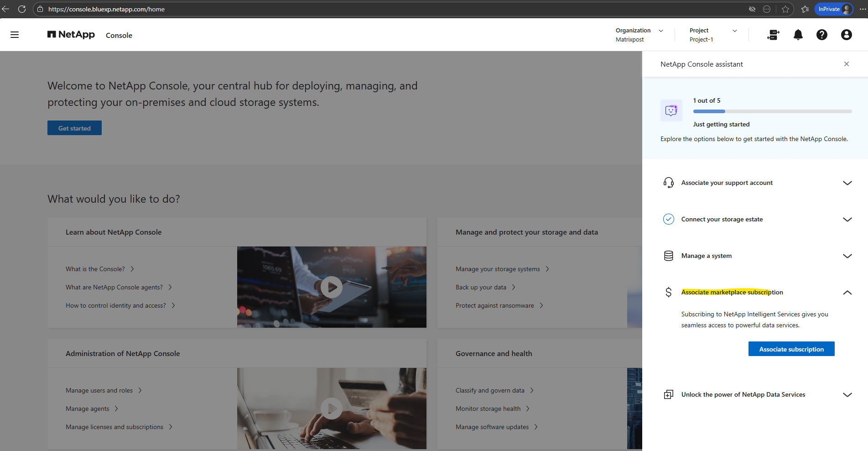Open the Organization Matrixpost dropdown
This screenshot has height=451, width=868.
coord(639,35)
